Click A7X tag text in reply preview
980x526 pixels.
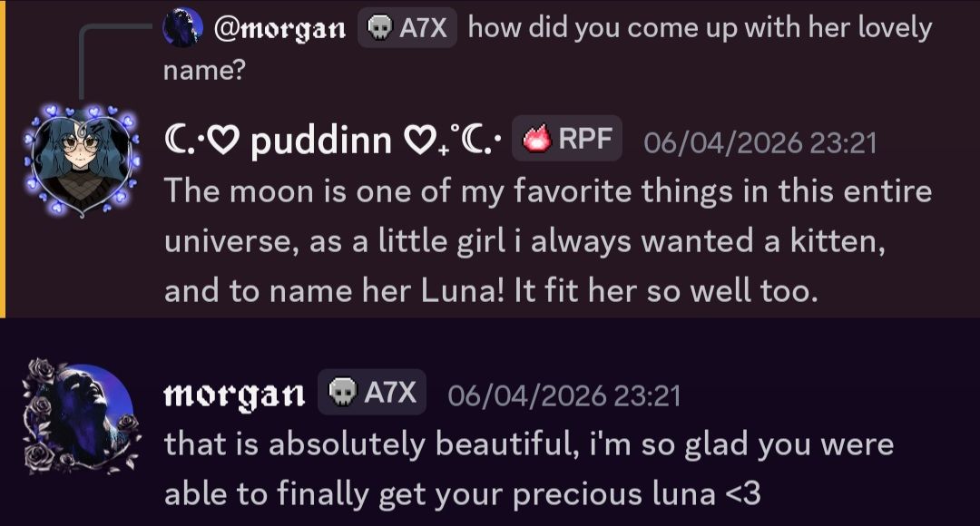pyautogui.click(x=423, y=29)
